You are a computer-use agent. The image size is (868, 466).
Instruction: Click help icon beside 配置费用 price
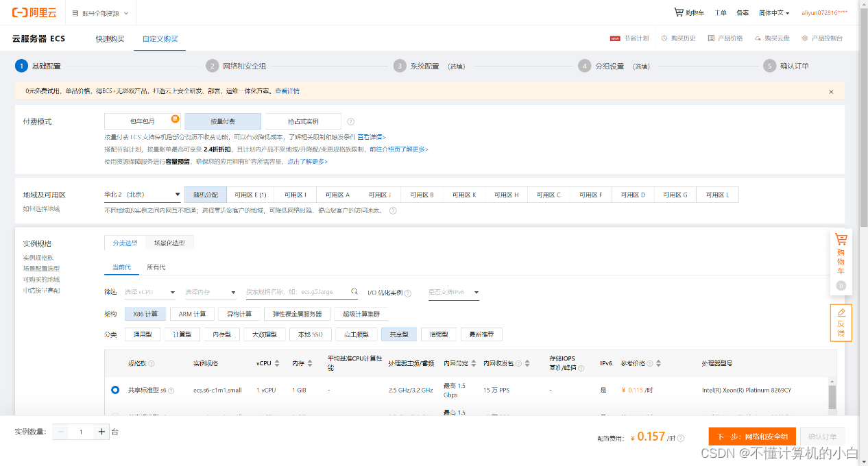click(680, 438)
